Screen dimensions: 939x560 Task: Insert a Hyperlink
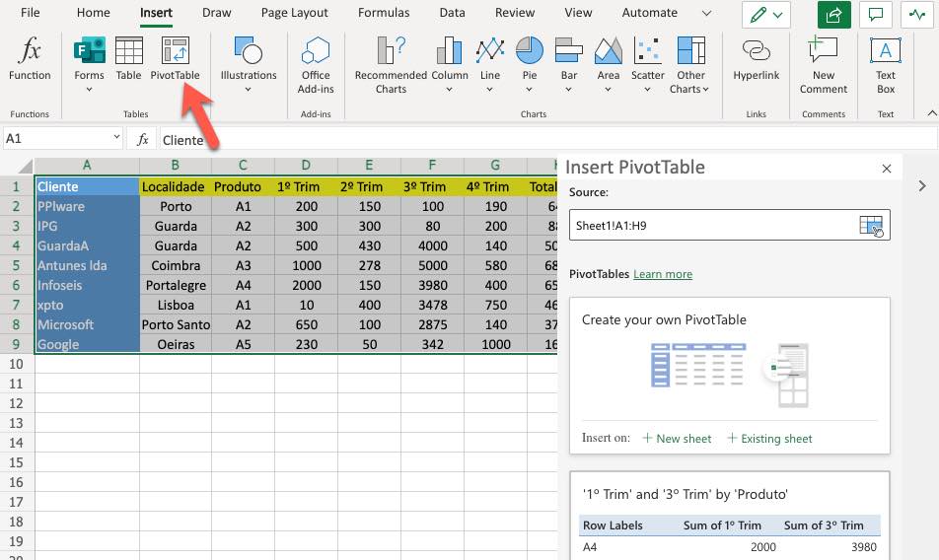(x=757, y=58)
